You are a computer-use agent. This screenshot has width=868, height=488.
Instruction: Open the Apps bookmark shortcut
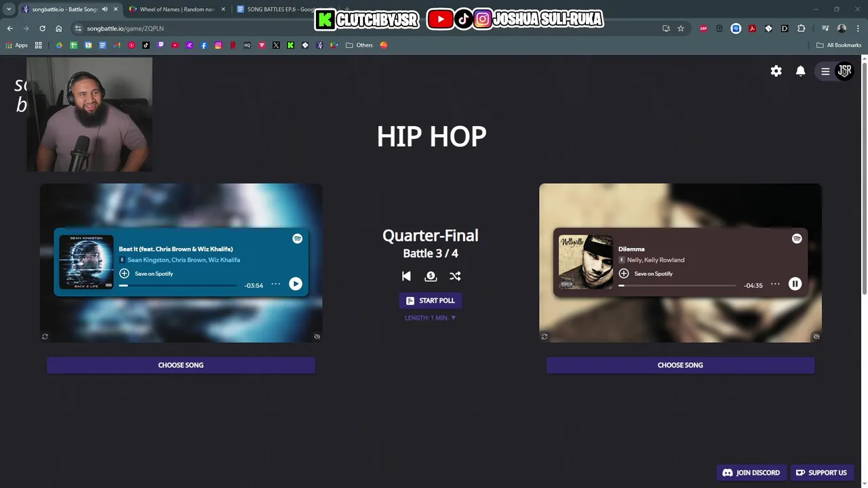(16, 45)
